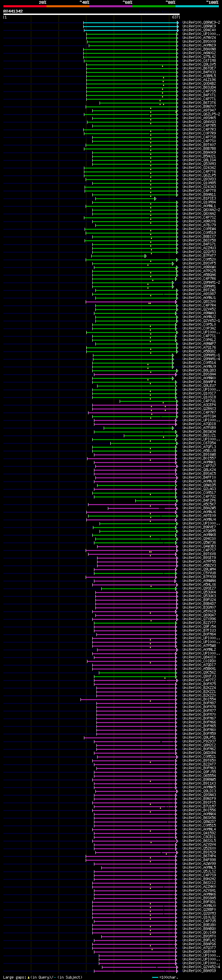Open the UniRef100_Q94C40 entry
The height and width of the screenshot is (980, 222).
199,30
